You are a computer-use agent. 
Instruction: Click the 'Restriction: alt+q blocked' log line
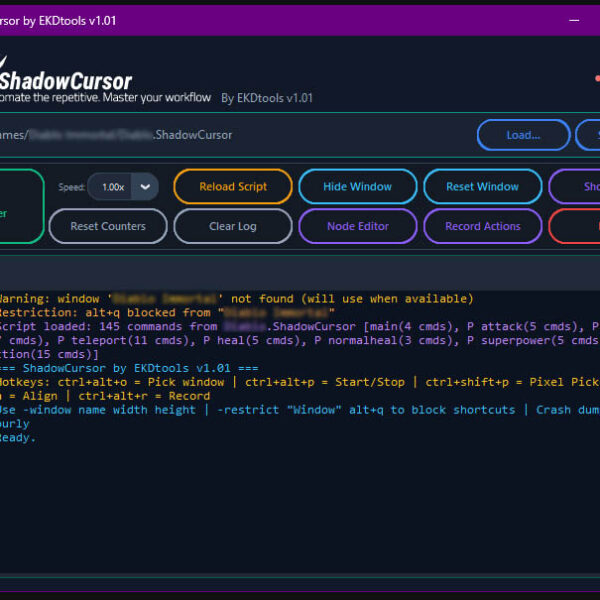pos(167,313)
